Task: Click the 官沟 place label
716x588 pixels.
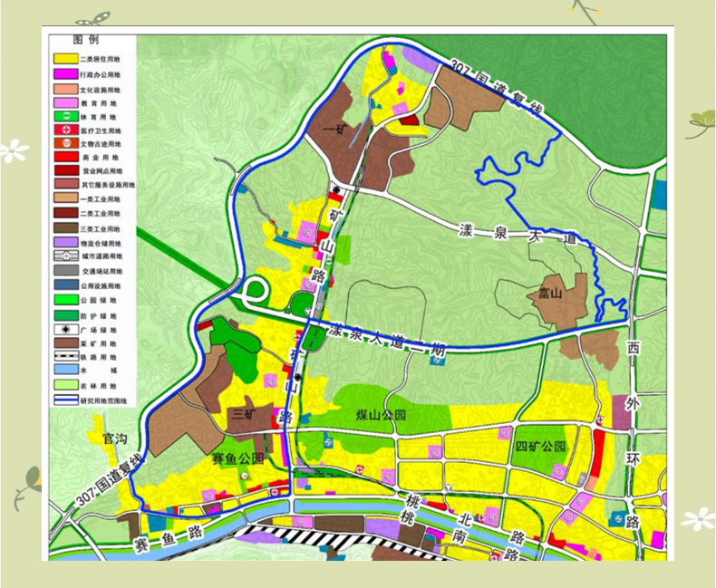Action: coord(115,439)
